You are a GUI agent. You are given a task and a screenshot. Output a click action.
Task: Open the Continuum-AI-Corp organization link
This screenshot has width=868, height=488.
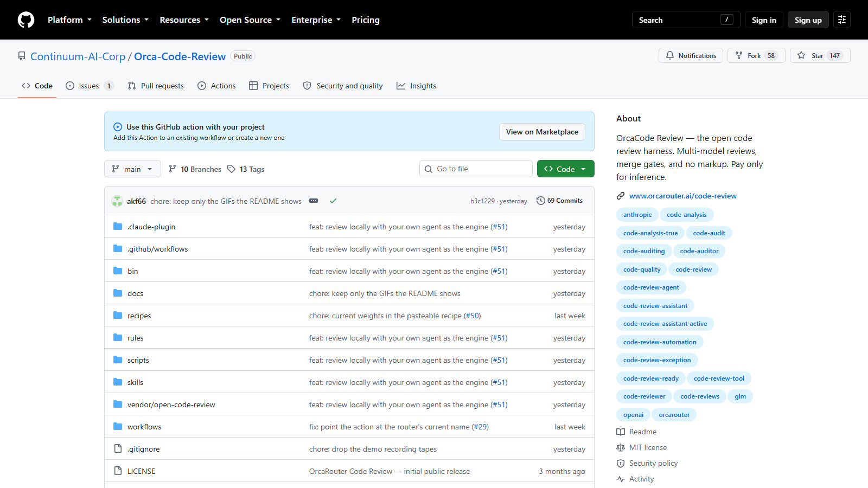coord(78,56)
